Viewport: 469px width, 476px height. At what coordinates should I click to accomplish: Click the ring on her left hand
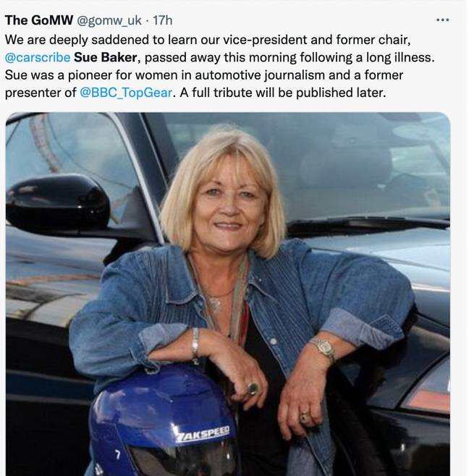tap(304, 417)
